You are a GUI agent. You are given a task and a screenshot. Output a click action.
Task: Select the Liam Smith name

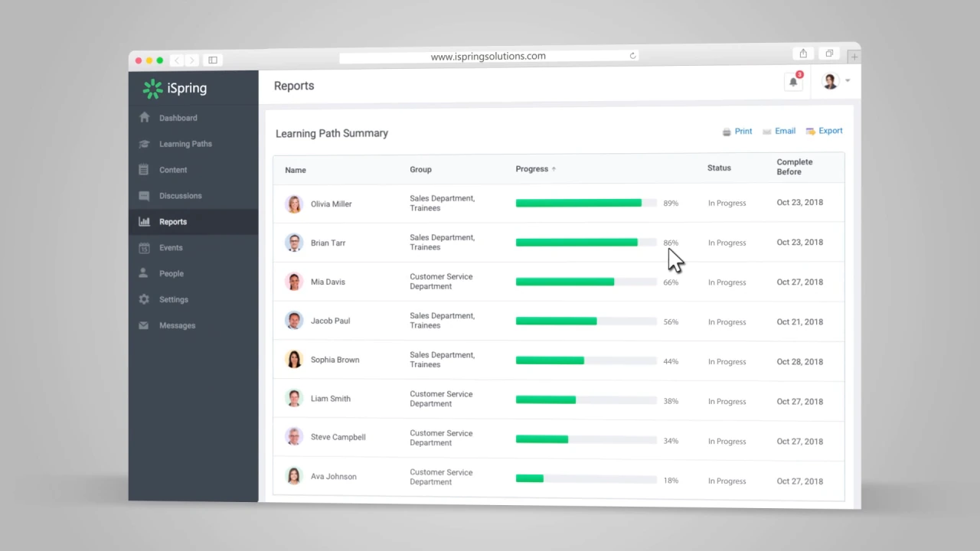point(330,399)
